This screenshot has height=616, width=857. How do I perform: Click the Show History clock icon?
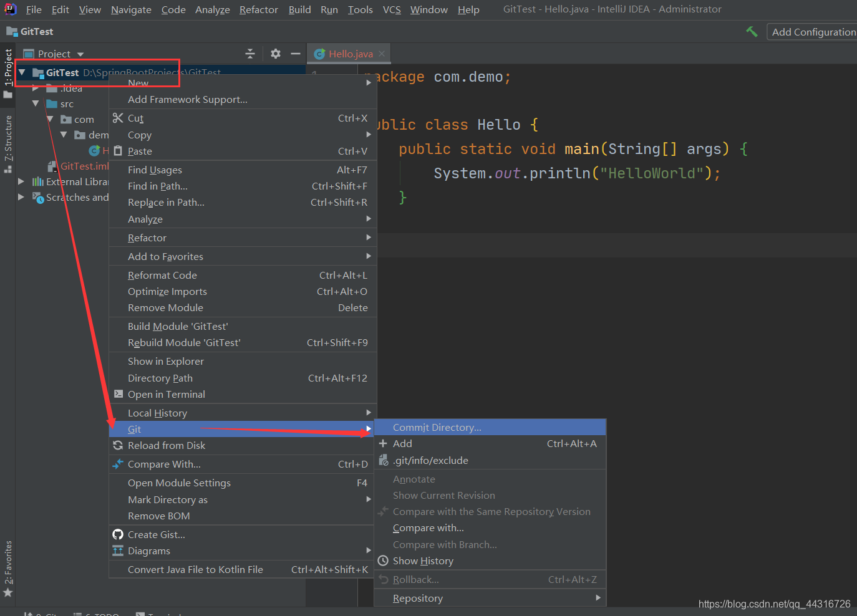[383, 561]
